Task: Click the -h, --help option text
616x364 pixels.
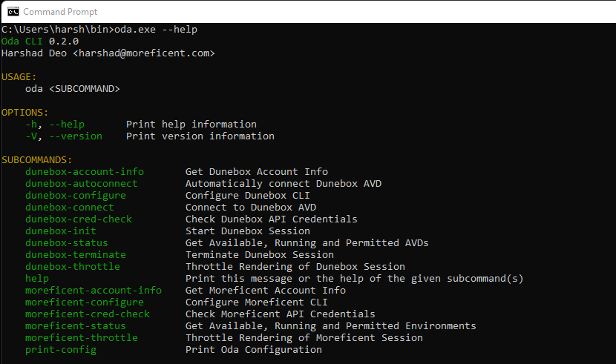Action: coord(55,125)
